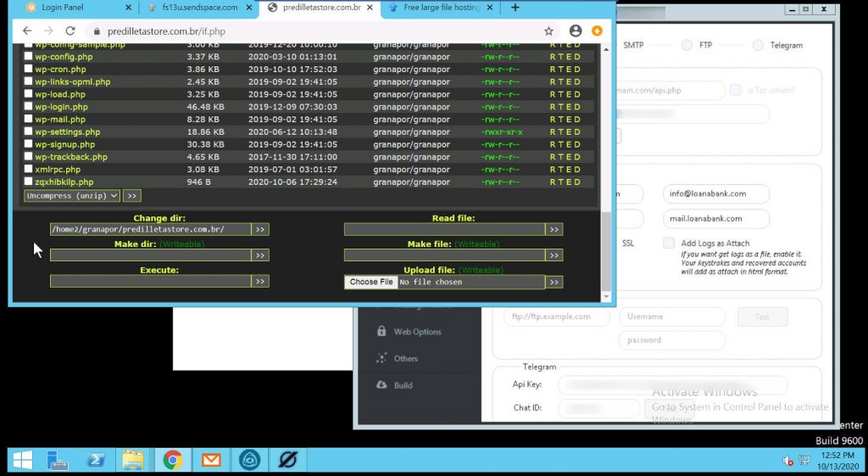Open the Uncompress (unzip) dropdown

(x=72, y=196)
